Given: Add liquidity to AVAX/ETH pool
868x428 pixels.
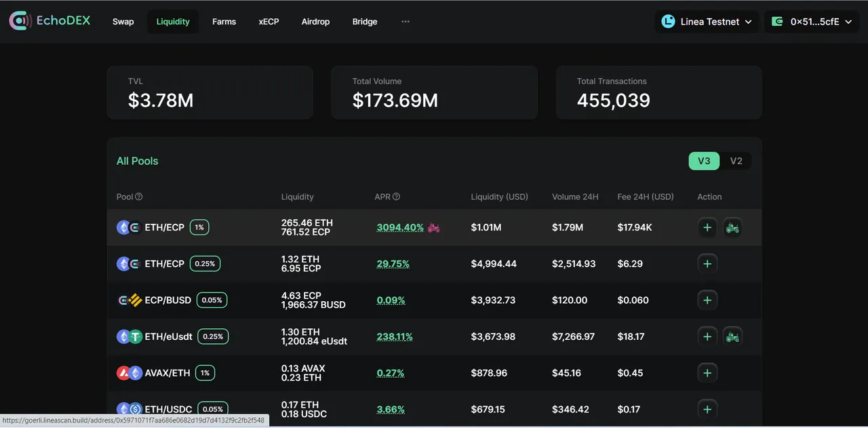Looking at the screenshot, I should 707,373.
